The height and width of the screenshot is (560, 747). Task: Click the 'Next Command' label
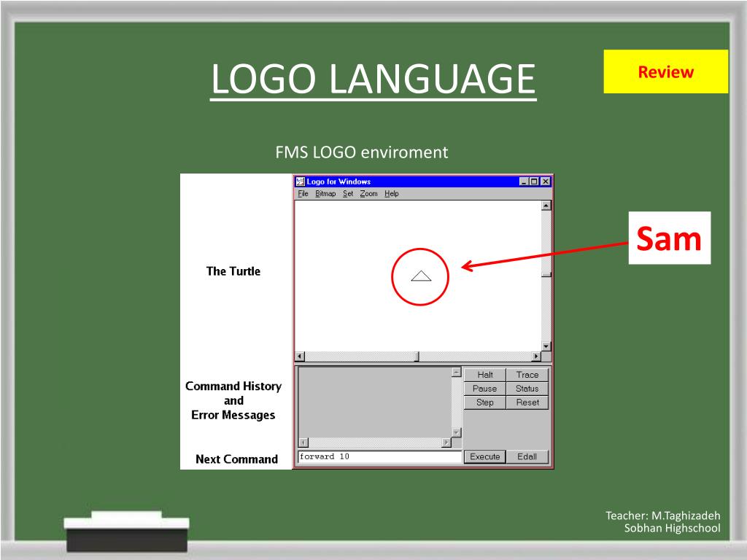[x=237, y=459]
